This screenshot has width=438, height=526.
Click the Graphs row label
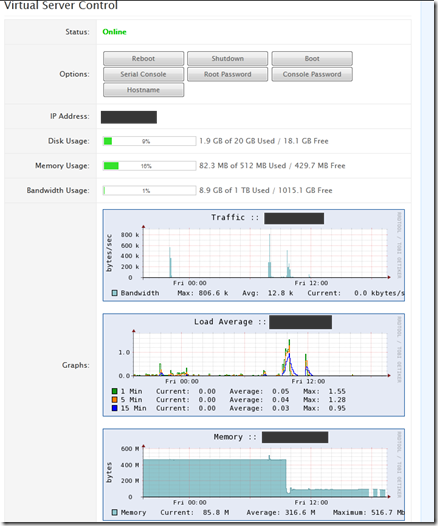(x=75, y=365)
